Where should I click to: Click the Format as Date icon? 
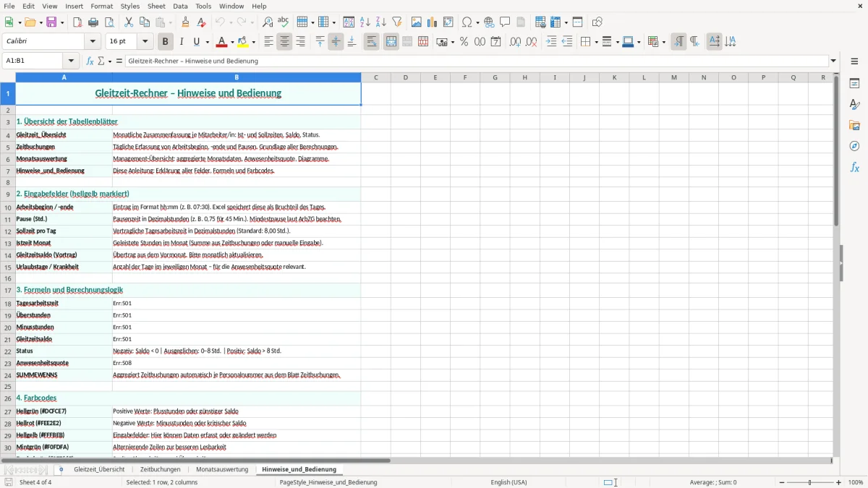point(495,42)
